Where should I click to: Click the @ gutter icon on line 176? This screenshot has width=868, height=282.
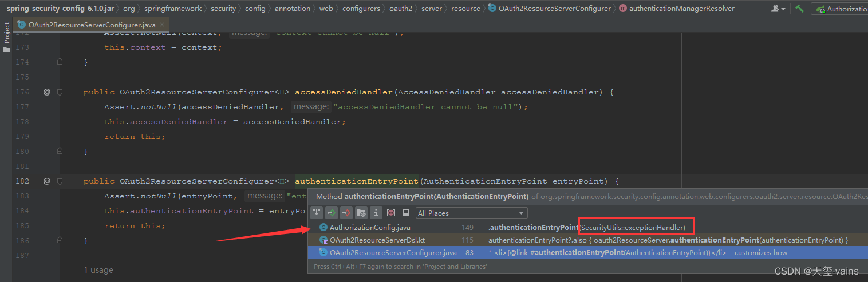(x=47, y=92)
